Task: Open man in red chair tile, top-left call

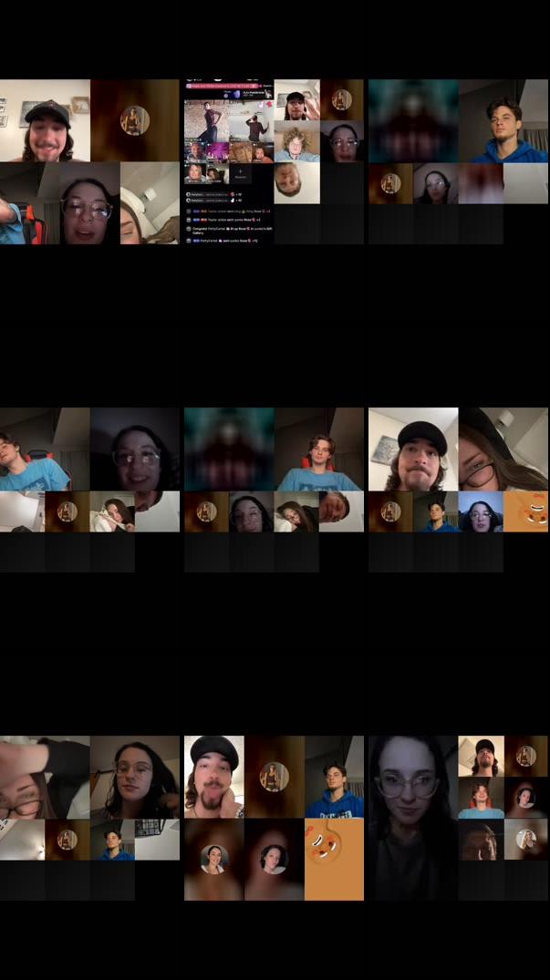Action: pos(30,203)
